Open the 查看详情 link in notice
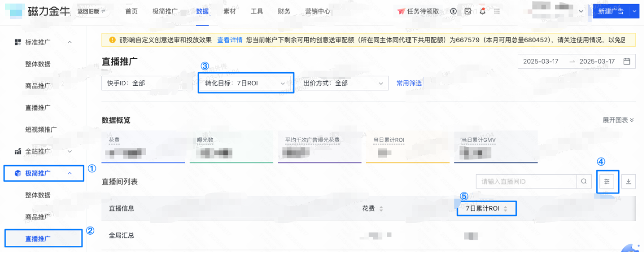 click(x=230, y=40)
